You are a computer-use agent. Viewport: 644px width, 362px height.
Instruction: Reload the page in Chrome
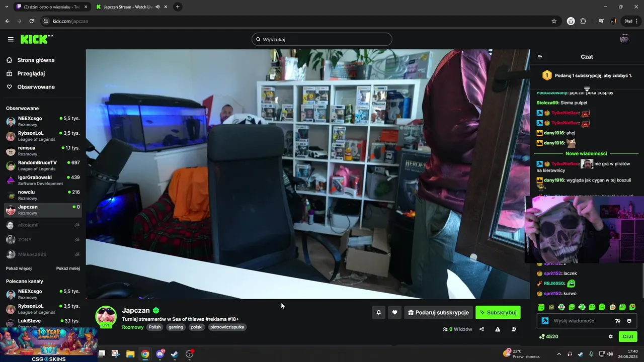coord(31,21)
